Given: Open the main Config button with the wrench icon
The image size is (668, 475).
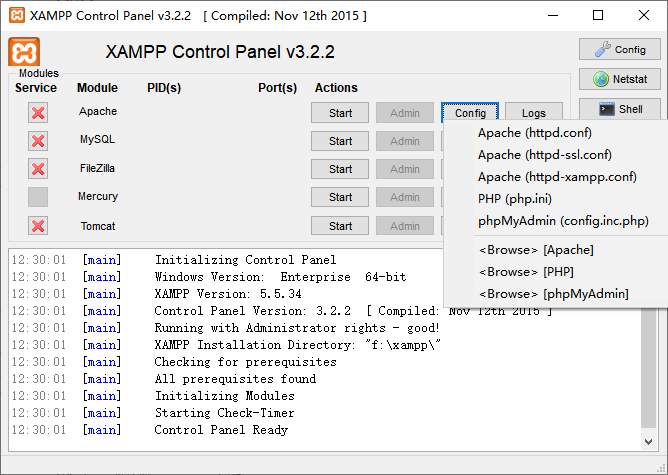Looking at the screenshot, I should click(x=619, y=49).
